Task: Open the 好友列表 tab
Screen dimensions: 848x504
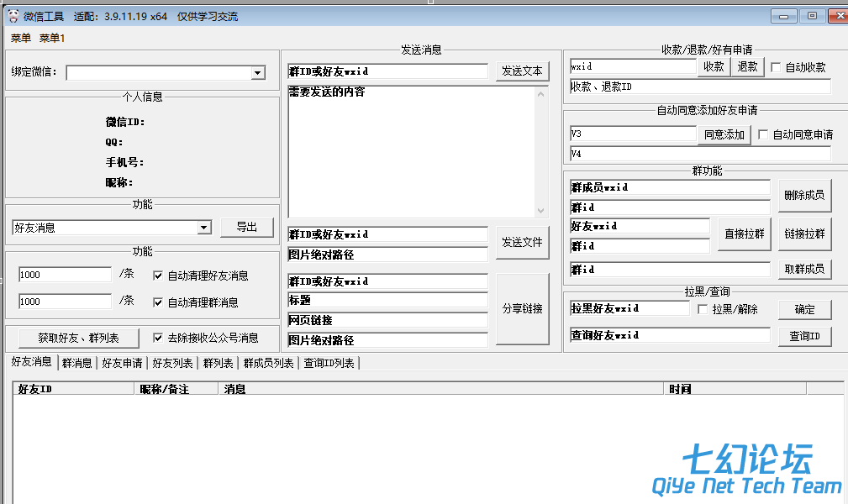Action: coord(172,363)
